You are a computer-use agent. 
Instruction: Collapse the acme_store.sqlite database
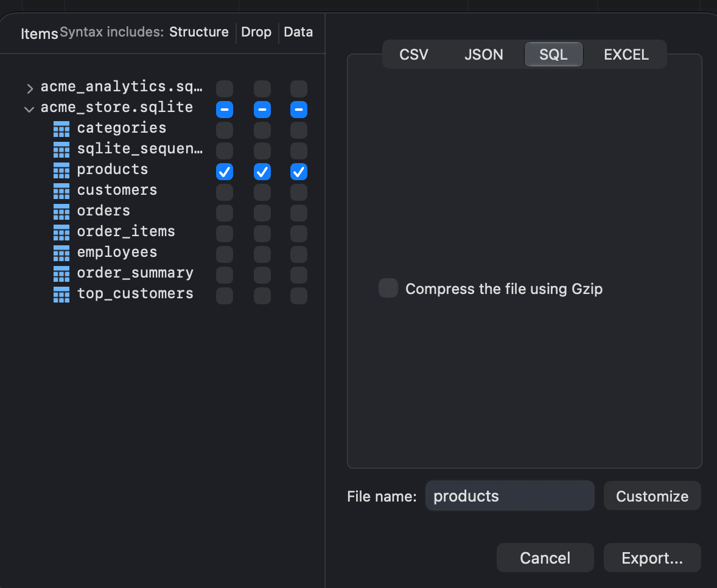click(29, 110)
